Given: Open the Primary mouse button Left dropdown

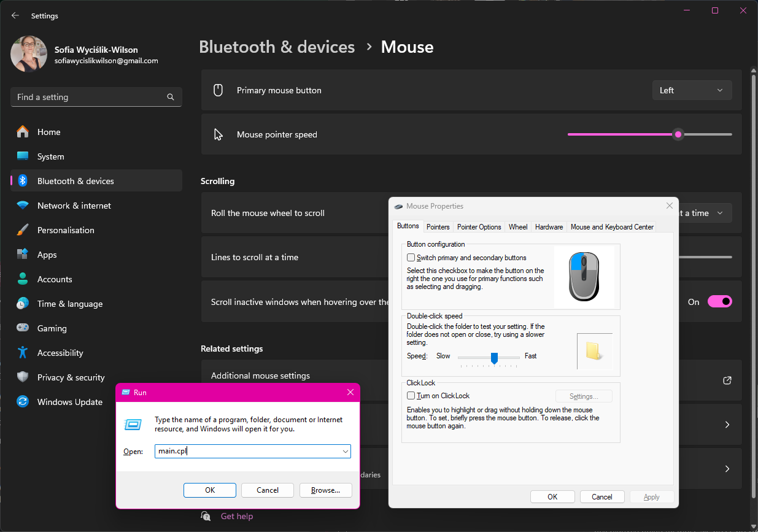Looking at the screenshot, I should point(692,90).
